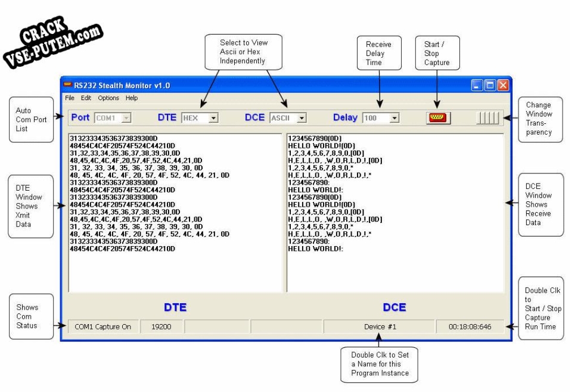
Task: Open the Help menu
Action: [x=131, y=98]
